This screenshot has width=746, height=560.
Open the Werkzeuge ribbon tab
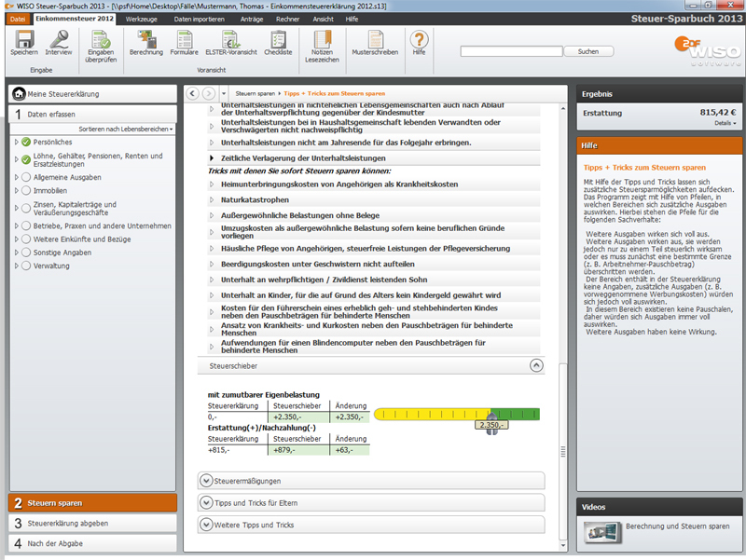click(x=141, y=19)
